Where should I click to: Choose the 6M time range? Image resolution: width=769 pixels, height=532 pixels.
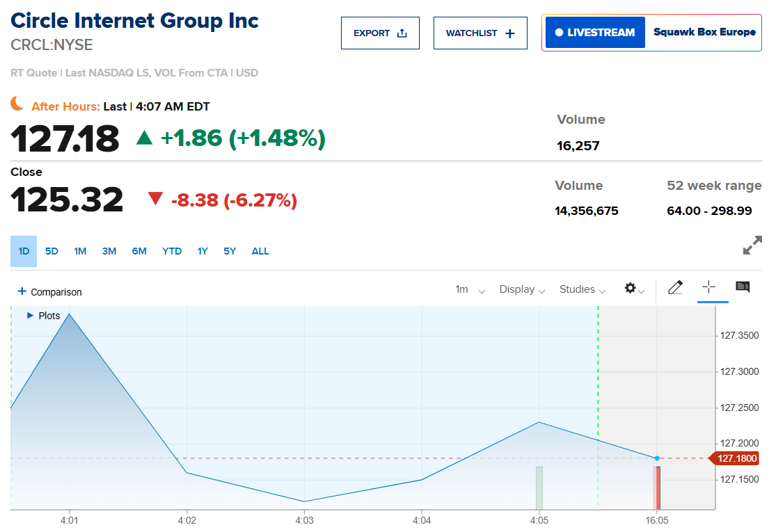tap(139, 251)
